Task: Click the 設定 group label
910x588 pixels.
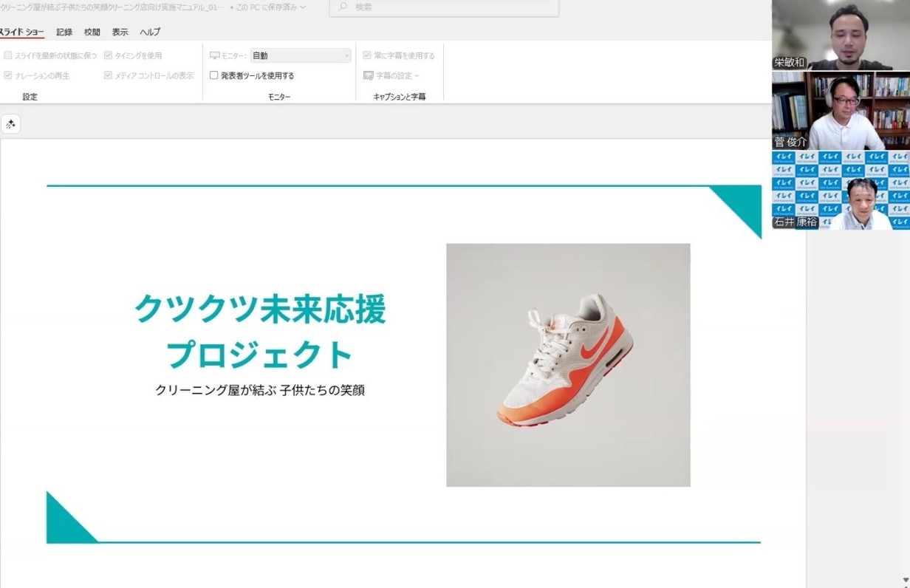Action: [30, 97]
